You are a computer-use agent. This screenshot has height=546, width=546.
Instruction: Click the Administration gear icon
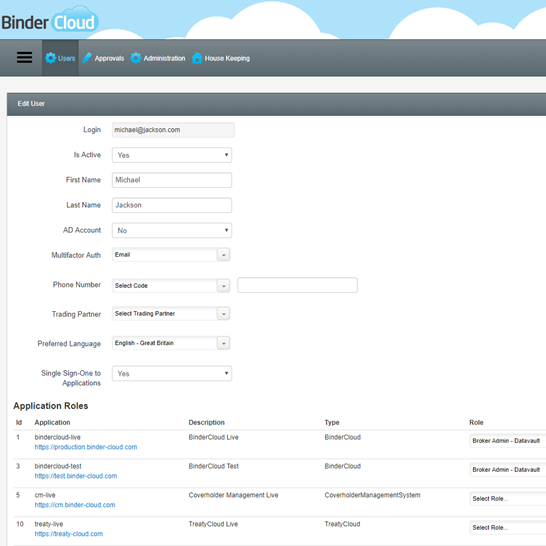(x=136, y=58)
